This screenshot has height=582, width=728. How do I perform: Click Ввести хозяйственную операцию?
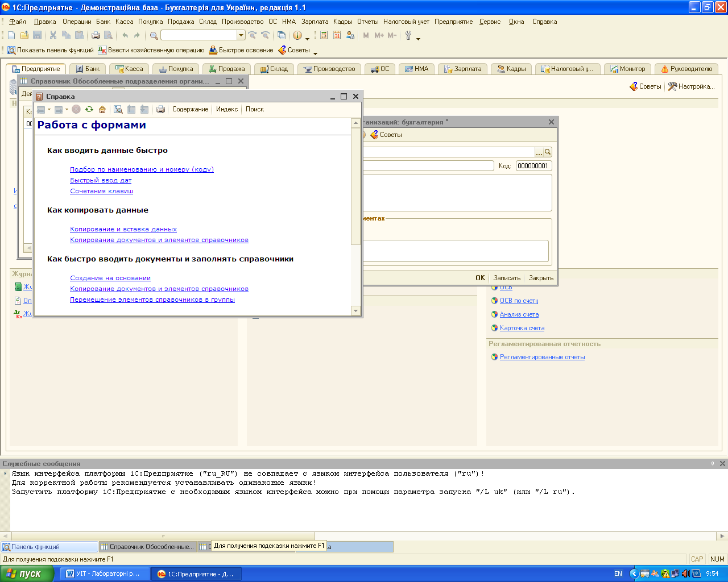pos(151,50)
